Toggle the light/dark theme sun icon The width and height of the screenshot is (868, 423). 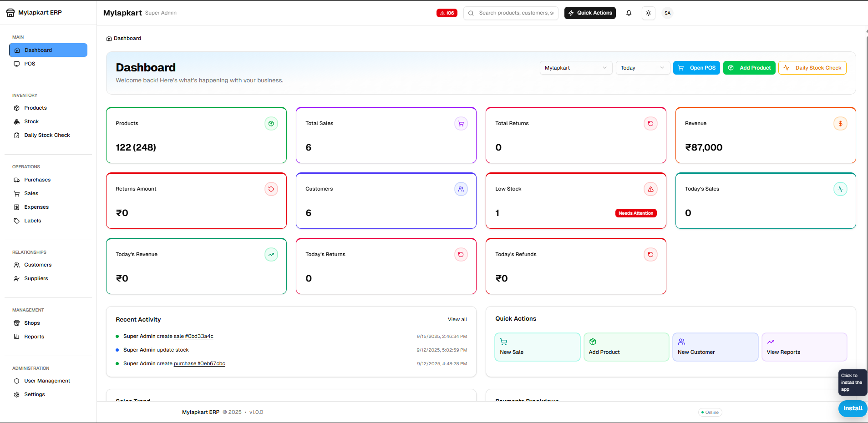point(648,13)
